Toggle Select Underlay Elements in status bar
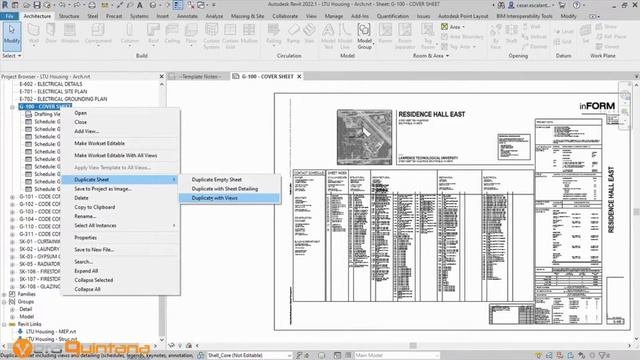 [x=549, y=356]
